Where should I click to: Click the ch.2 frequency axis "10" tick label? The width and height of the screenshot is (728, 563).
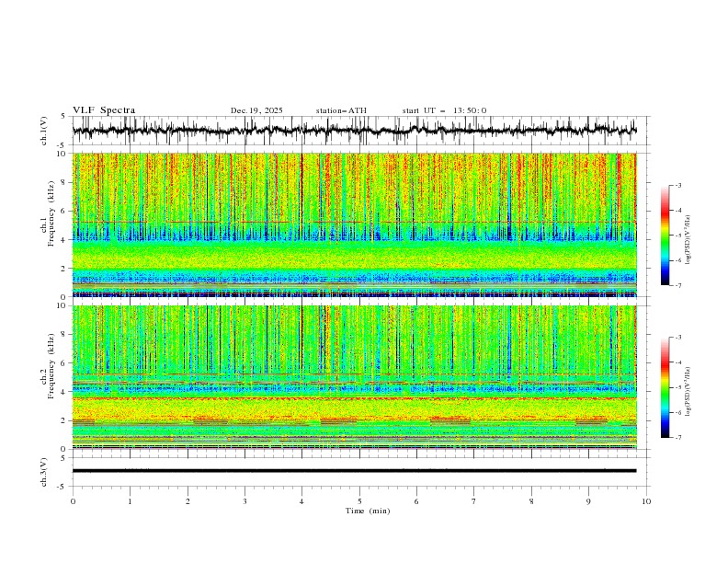click(x=63, y=305)
